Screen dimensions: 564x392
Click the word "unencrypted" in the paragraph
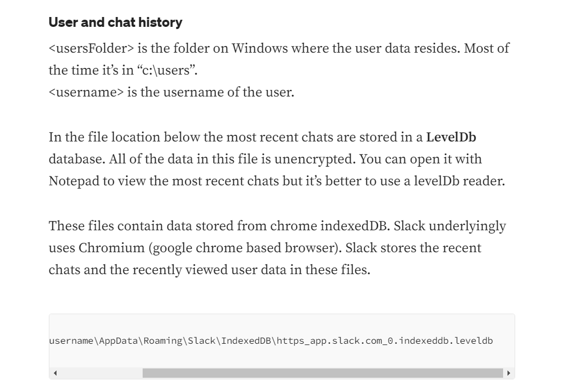pyautogui.click(x=315, y=159)
